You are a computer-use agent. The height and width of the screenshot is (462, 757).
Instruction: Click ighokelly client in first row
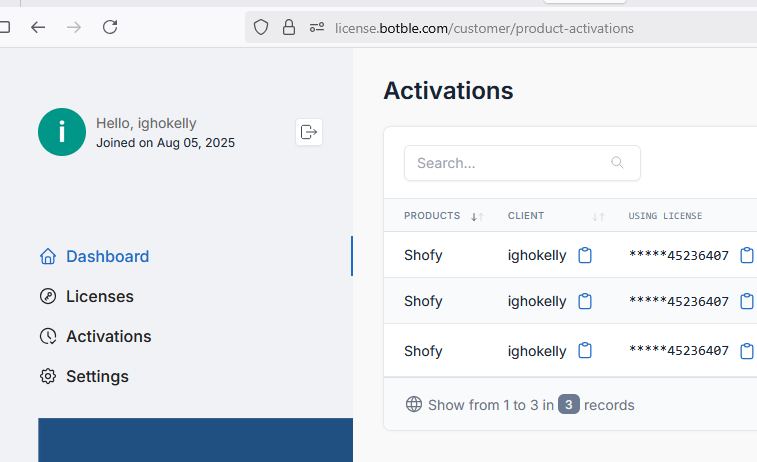pos(537,255)
